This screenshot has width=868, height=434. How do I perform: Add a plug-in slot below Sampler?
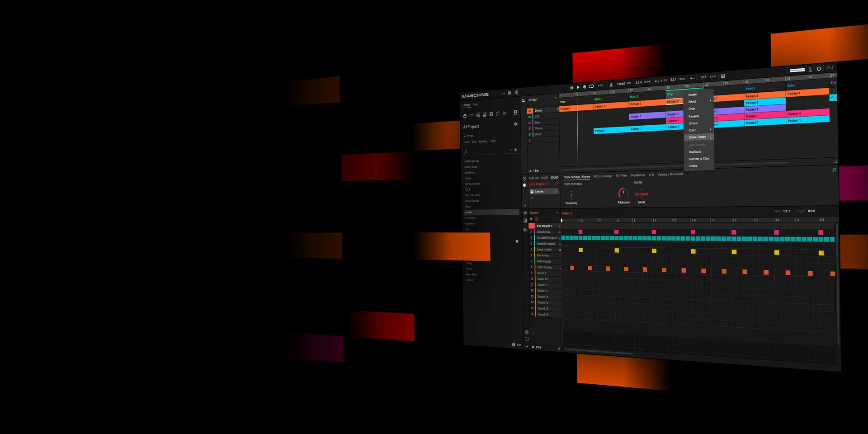click(x=532, y=198)
